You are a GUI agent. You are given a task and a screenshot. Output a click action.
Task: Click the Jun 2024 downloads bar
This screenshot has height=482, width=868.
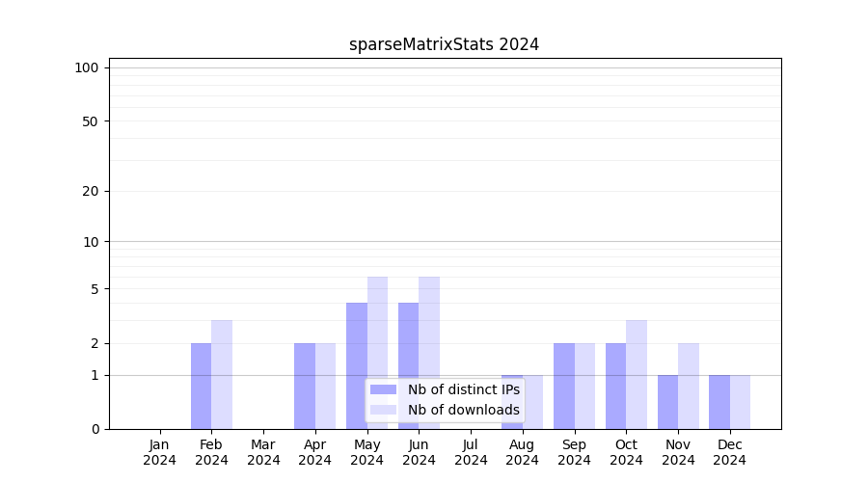coord(429,328)
